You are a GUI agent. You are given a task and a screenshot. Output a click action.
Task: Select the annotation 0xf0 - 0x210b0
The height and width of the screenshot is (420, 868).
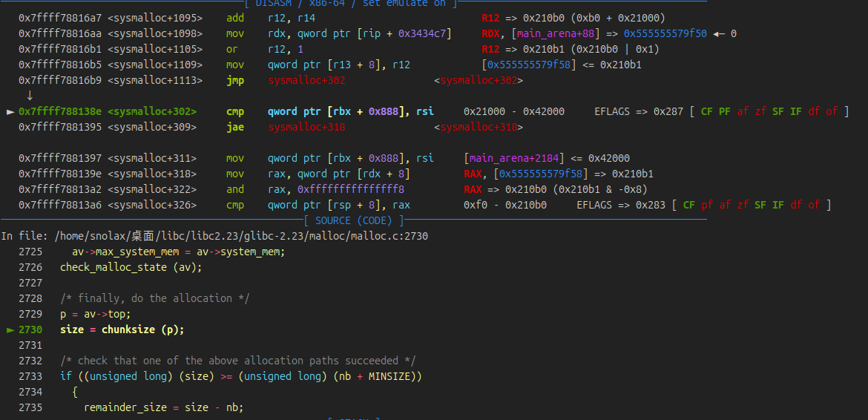pyautogui.click(x=505, y=205)
